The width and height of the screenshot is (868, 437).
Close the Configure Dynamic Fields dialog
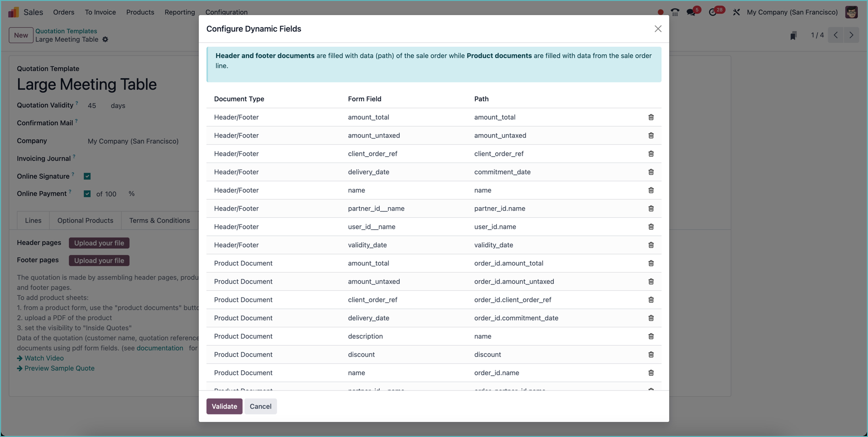point(658,29)
